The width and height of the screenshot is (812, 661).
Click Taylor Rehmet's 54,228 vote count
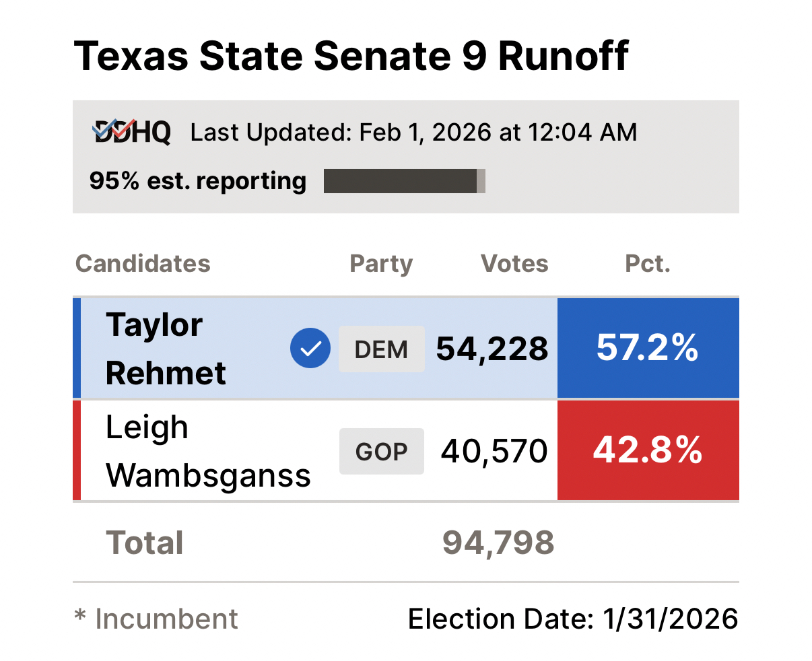(492, 349)
